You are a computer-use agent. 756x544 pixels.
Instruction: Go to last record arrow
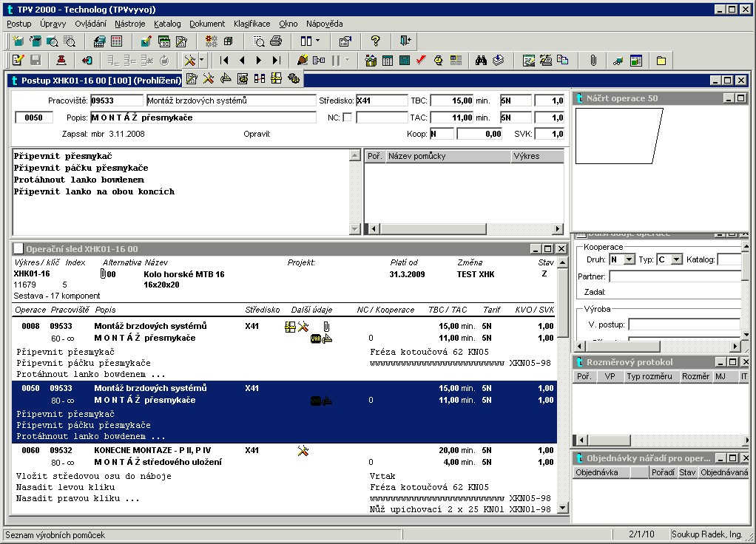click(x=276, y=61)
